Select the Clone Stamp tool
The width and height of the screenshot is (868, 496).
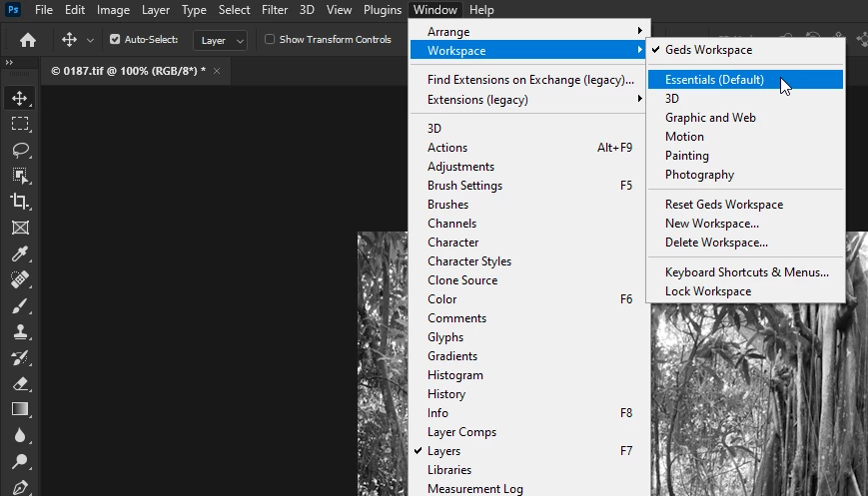20,331
